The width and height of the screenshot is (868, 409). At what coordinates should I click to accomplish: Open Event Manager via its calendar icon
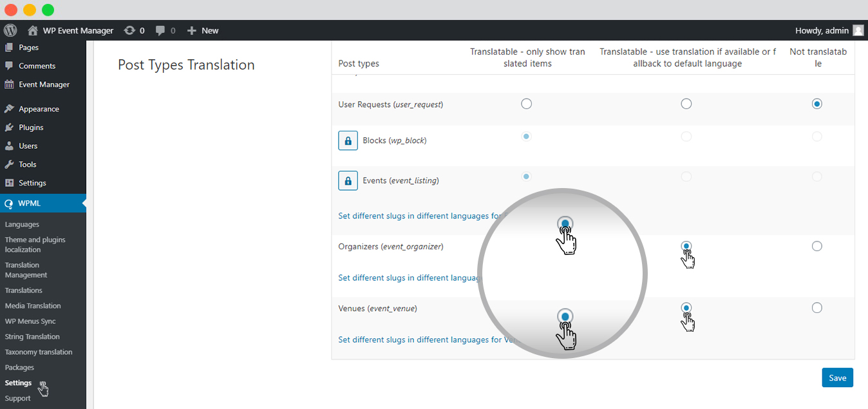9,84
